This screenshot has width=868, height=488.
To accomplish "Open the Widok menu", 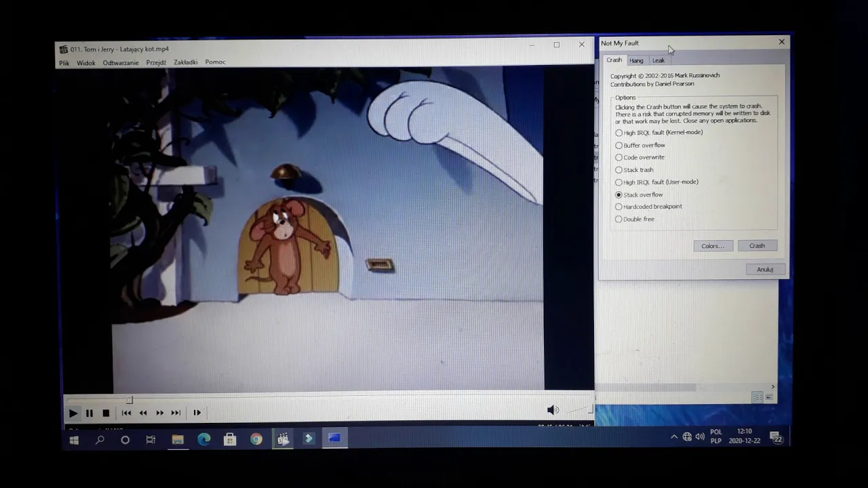I will (x=86, y=63).
